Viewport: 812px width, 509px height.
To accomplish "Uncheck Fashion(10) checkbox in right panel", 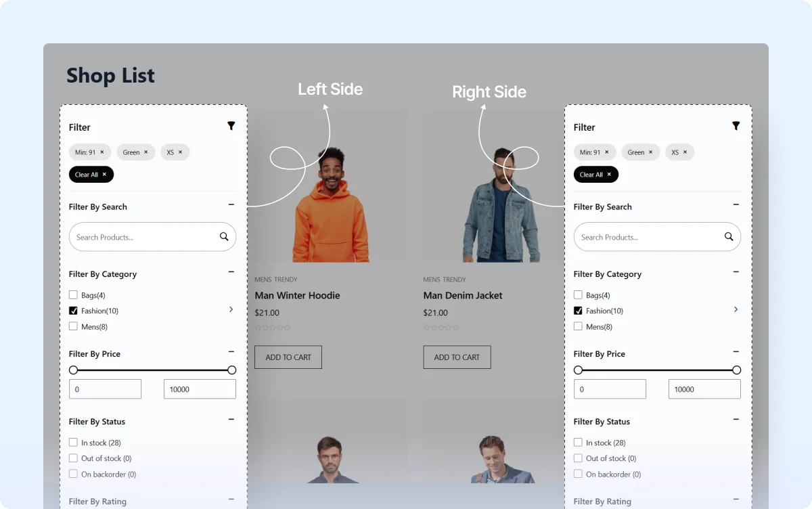I will pos(578,311).
